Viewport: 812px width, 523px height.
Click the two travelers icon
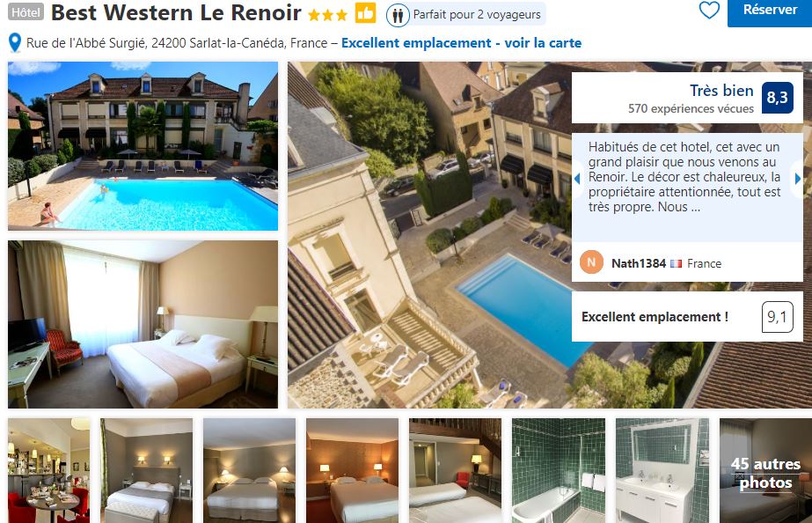[x=397, y=16]
